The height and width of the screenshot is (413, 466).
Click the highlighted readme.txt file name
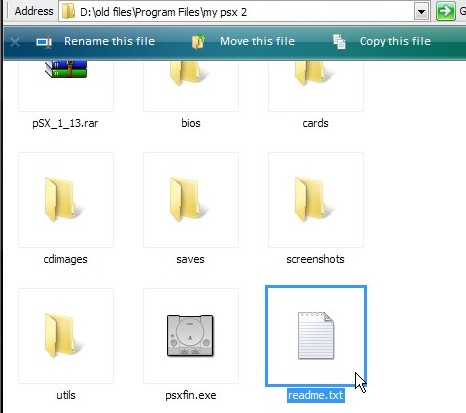[316, 395]
